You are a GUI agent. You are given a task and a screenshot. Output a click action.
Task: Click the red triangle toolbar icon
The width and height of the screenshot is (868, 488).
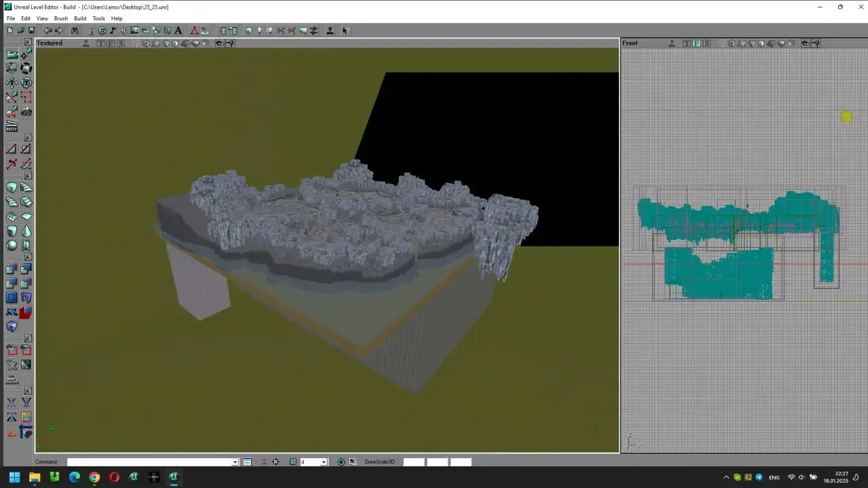pyautogui.click(x=195, y=30)
